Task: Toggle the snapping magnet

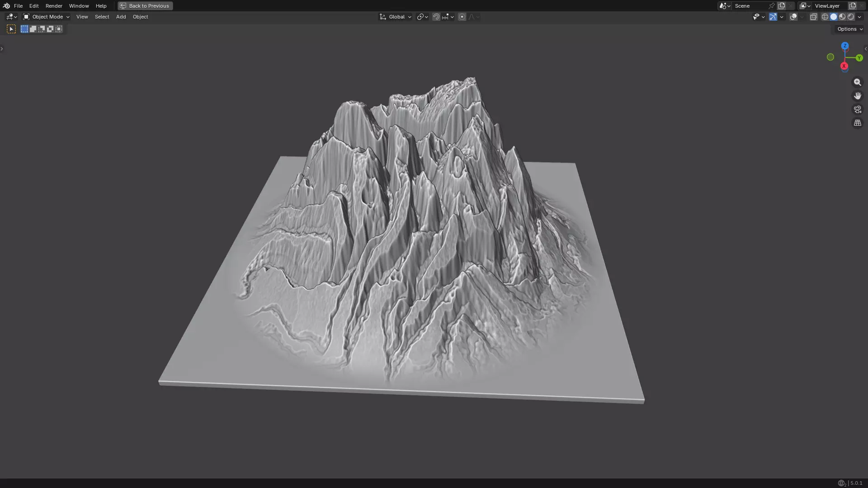Action: tap(436, 17)
